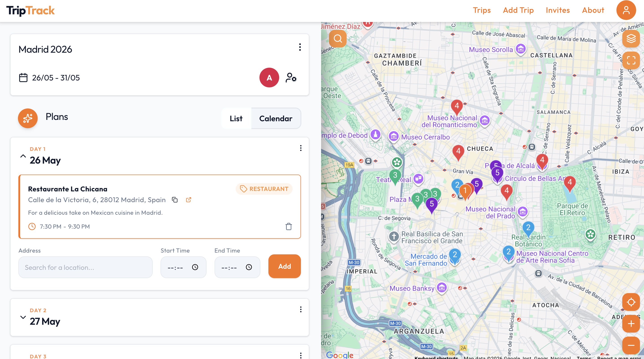Viewport: 644px width, 359px height.
Task: Open the Start Time clock picker
Action: coord(195,267)
